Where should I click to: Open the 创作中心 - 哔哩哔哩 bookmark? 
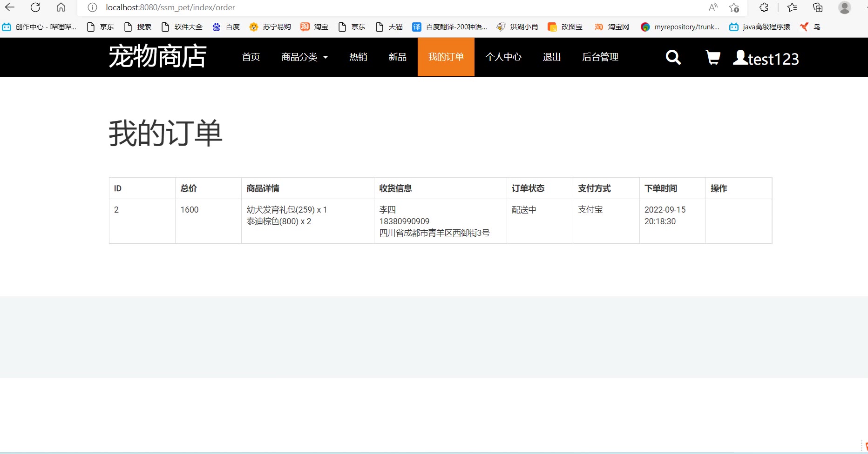pos(39,27)
